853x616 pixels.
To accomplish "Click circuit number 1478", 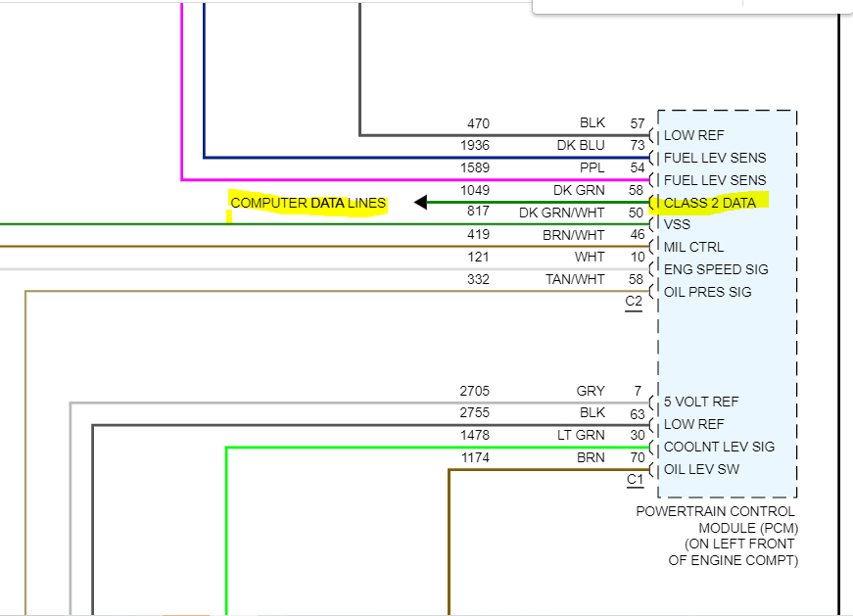I will pos(474,436).
